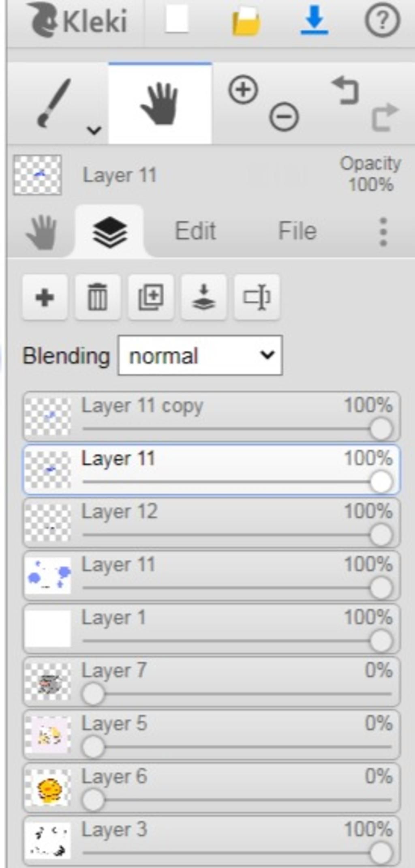Click the redo arrow icon
Viewport: 415px width, 868px height.
(x=385, y=117)
